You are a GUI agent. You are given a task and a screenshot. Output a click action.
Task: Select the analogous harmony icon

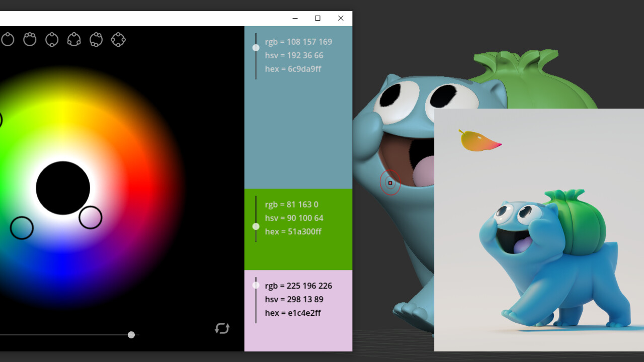click(x=30, y=39)
